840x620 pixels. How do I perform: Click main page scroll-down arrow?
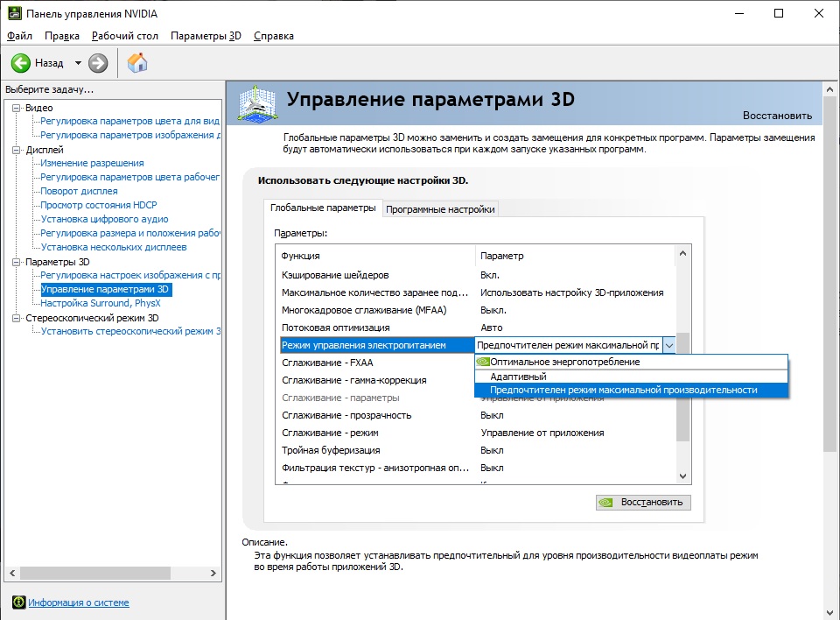point(829,612)
